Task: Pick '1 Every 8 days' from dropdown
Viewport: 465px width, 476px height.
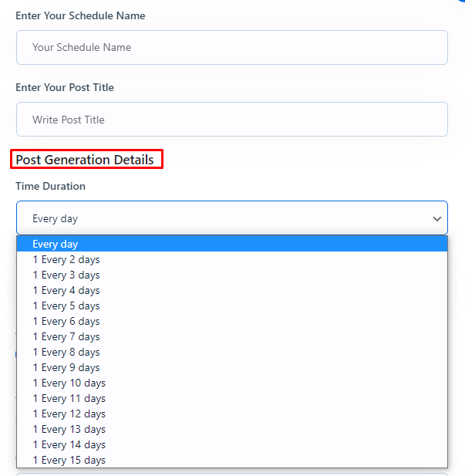Action: pyautogui.click(x=232, y=352)
